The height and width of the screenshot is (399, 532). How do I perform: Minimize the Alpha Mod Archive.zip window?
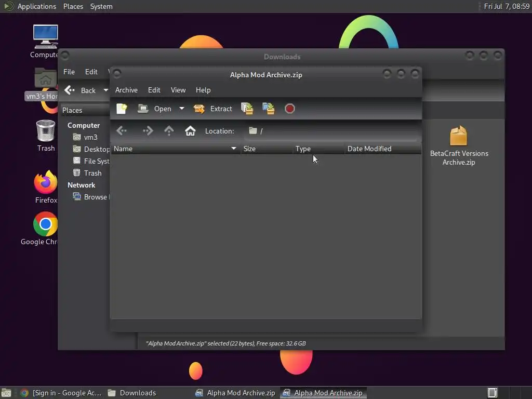pyautogui.click(x=387, y=74)
